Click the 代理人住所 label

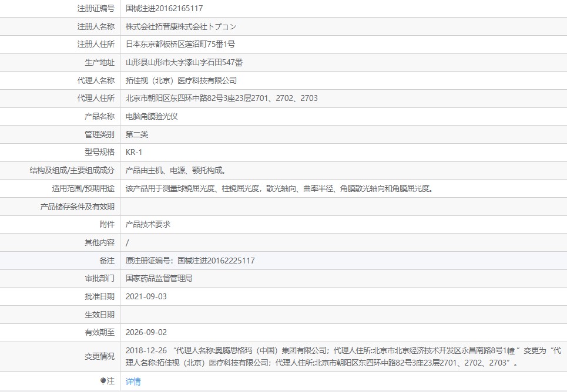point(96,98)
